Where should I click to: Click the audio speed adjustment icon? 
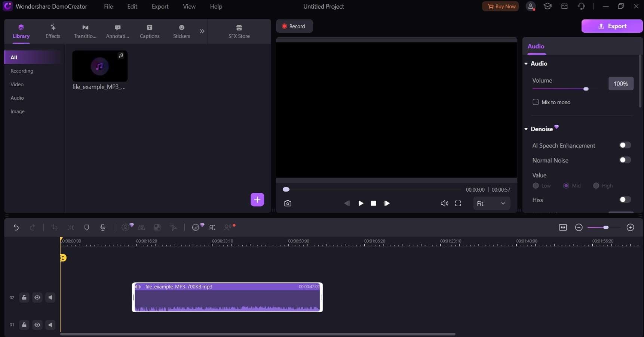(212, 227)
